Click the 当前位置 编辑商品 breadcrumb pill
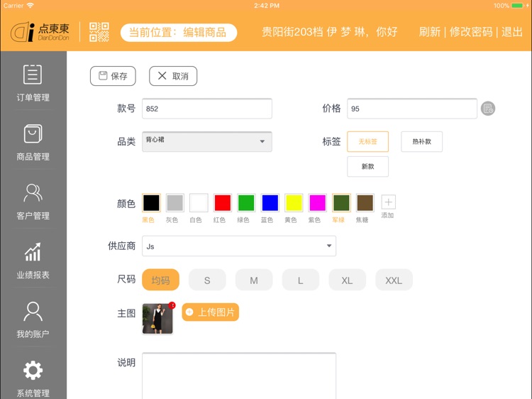 click(179, 33)
